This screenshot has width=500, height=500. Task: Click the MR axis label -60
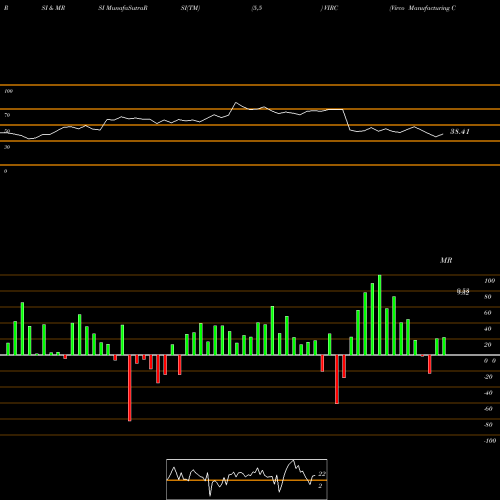click(488, 409)
